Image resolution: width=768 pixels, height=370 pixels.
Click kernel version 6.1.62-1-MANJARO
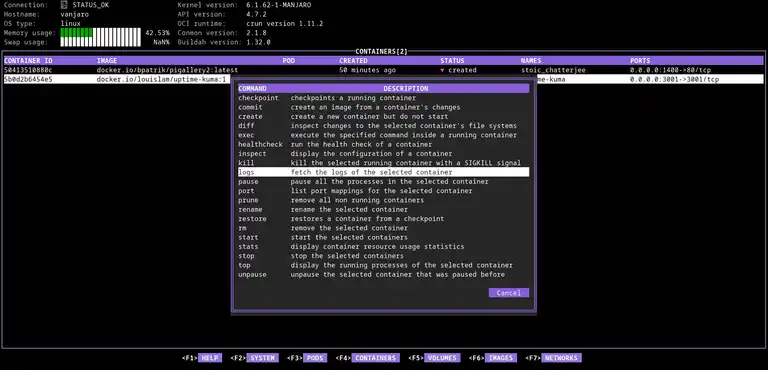click(278, 5)
